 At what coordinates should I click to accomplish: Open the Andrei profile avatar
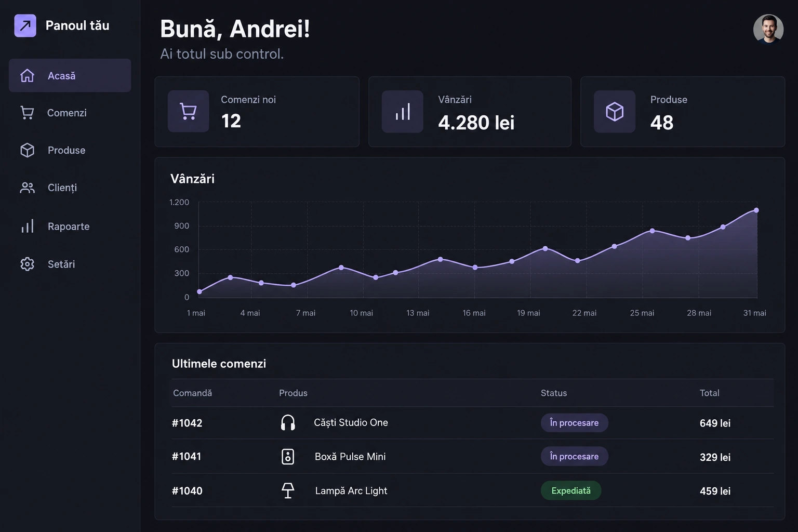[768, 29]
